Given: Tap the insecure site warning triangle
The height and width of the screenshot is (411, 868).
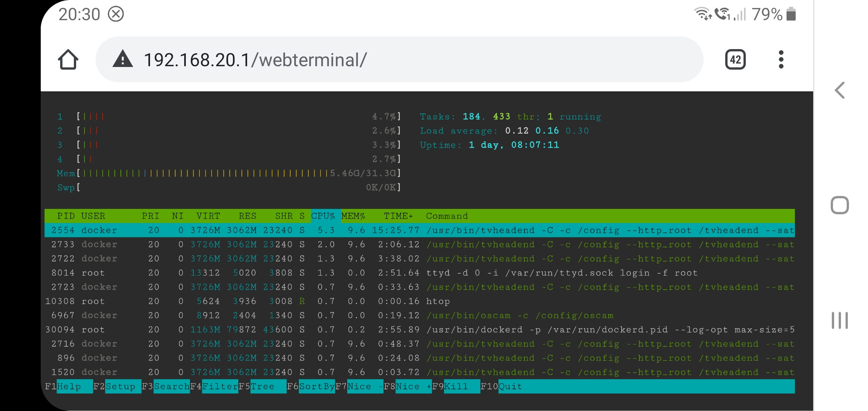Looking at the screenshot, I should click(x=123, y=59).
